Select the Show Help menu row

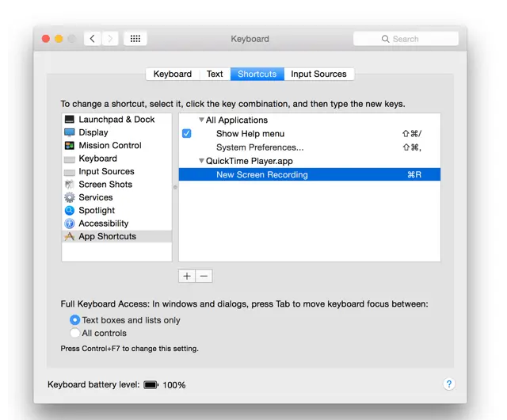310,133
